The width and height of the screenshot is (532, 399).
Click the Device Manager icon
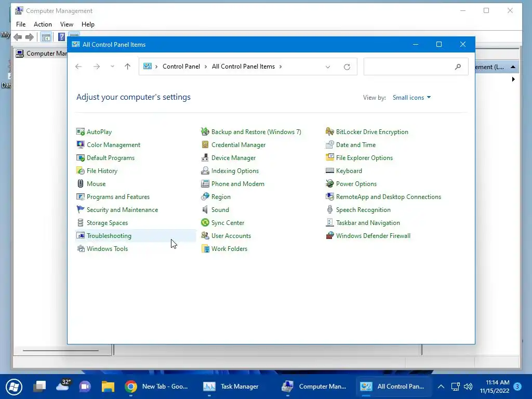205,158
